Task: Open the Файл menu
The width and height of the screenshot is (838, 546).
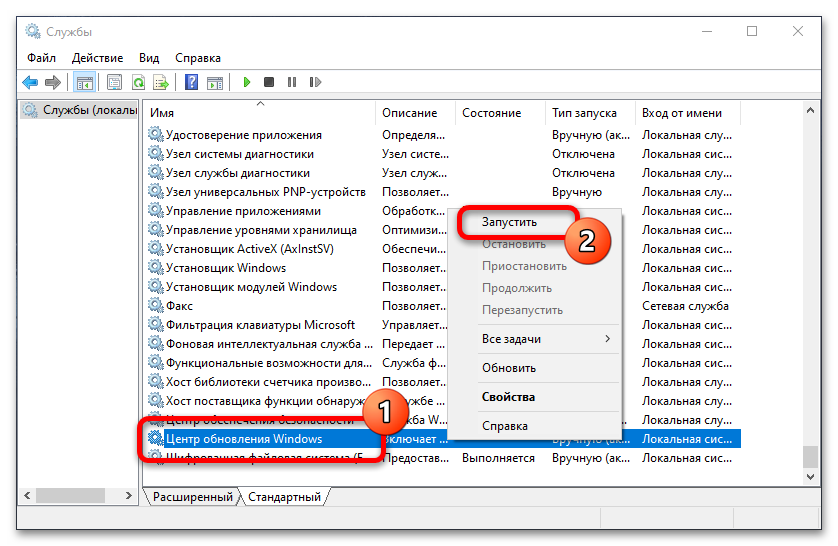Action: pos(41,58)
